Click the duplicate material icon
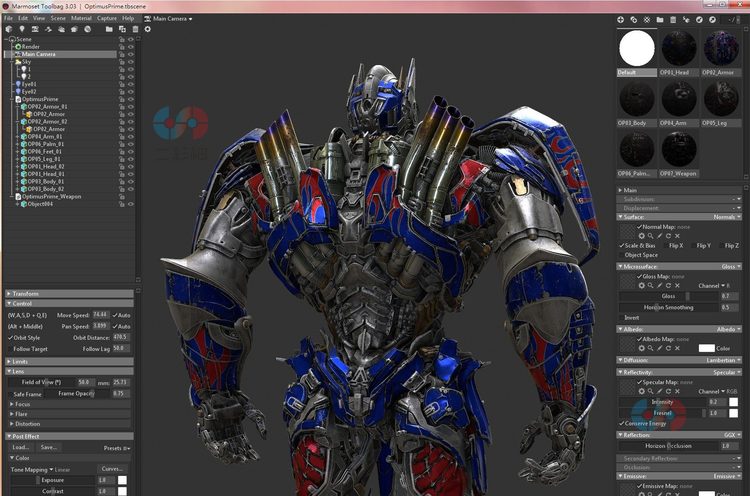This screenshot has width=750, height=496. coord(634,20)
